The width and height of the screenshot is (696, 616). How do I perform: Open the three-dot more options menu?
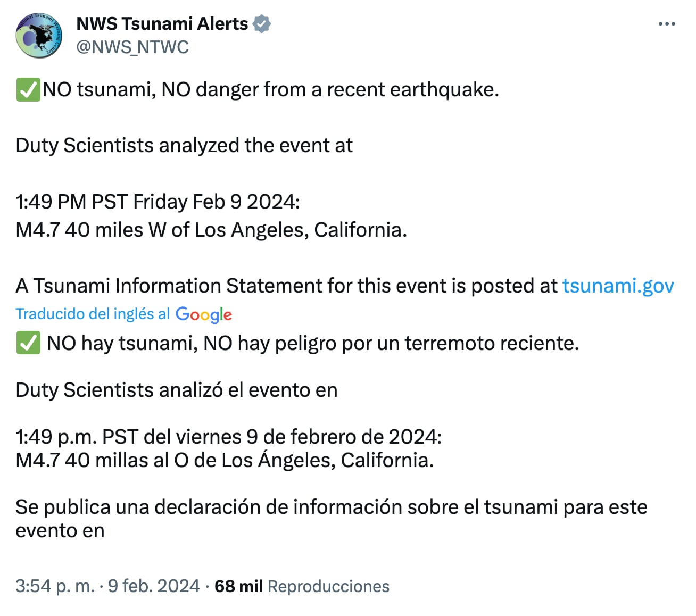click(666, 24)
